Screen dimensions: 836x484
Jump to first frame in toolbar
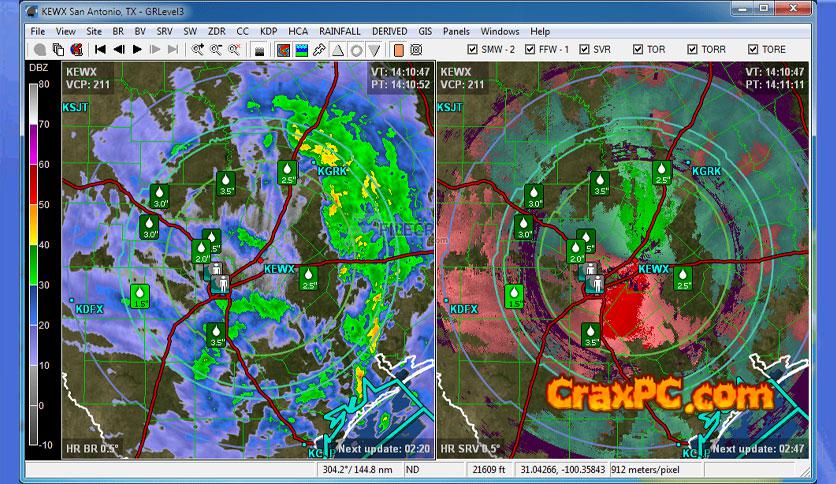[100, 49]
